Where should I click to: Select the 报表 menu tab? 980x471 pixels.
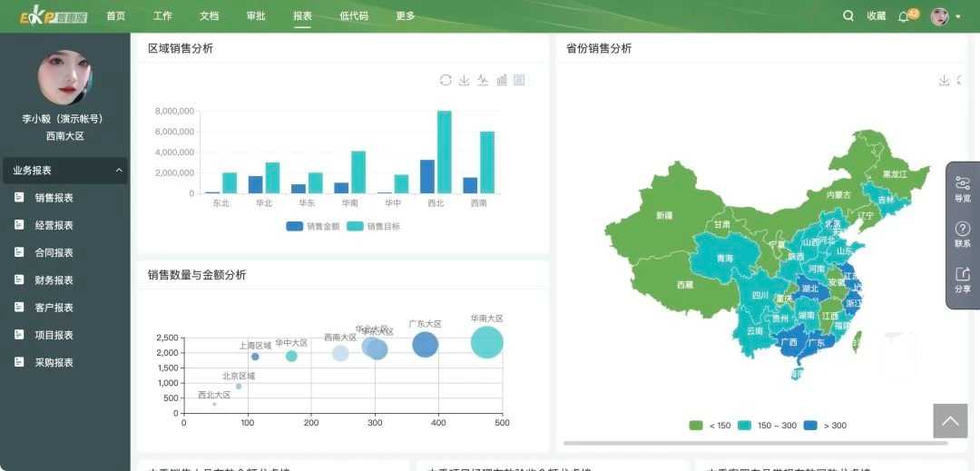coord(302,16)
